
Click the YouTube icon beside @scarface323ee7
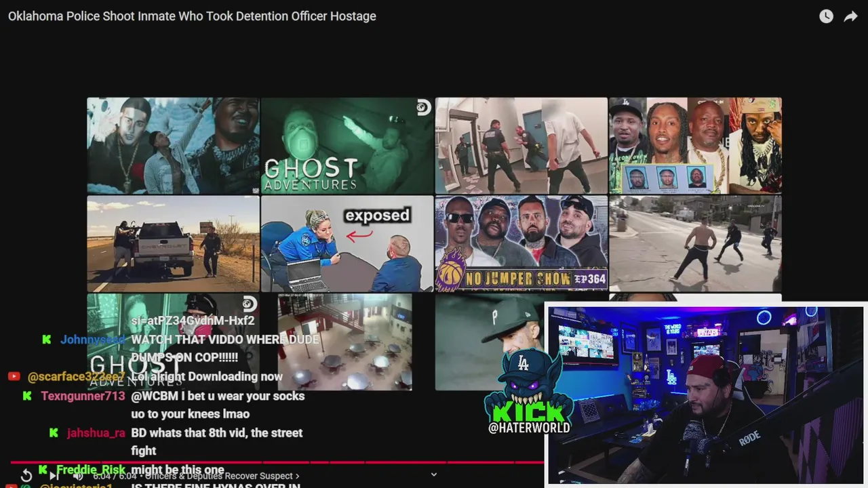coord(14,376)
